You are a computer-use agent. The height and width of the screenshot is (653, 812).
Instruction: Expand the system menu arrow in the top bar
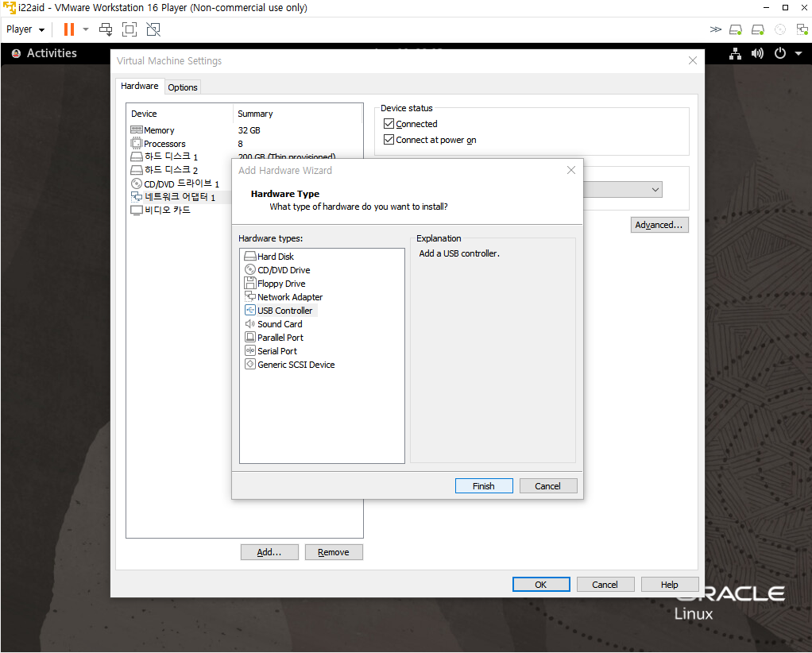pyautogui.click(x=798, y=53)
